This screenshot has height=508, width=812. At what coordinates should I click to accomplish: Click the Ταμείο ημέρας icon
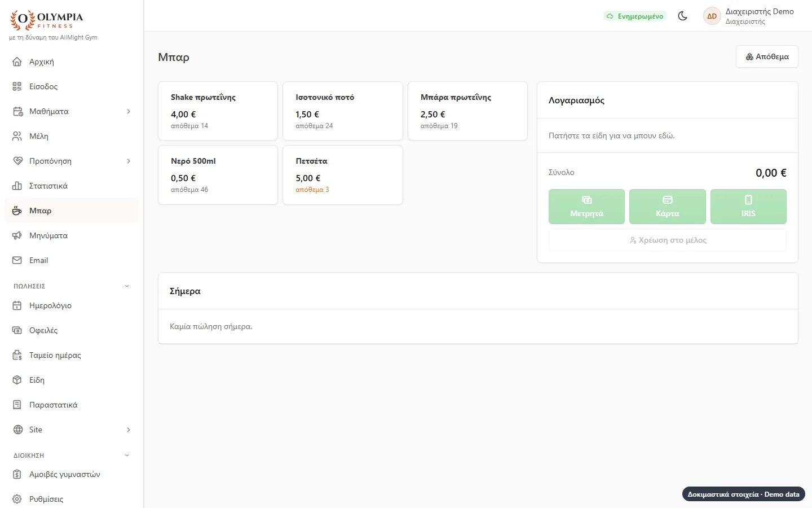(17, 355)
